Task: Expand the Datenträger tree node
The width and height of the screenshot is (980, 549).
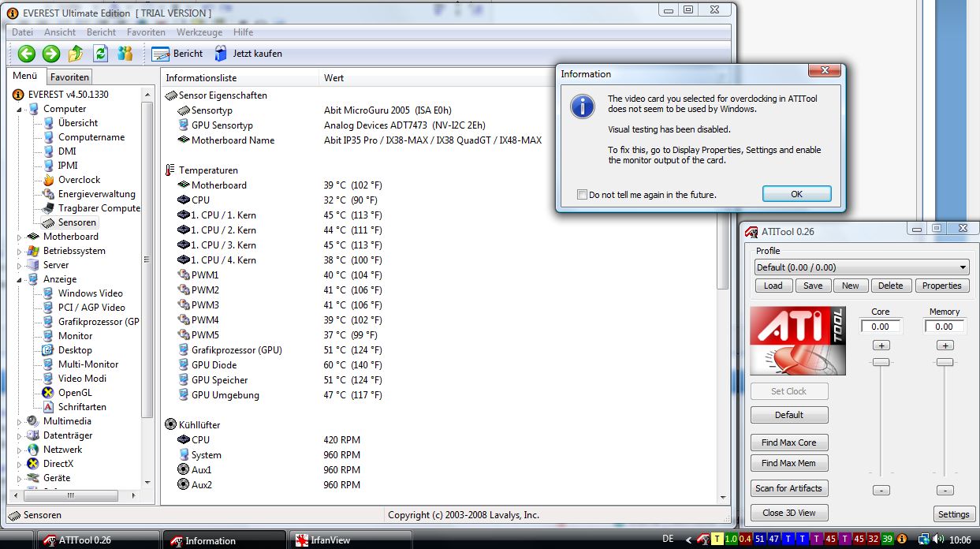Action: (20, 435)
